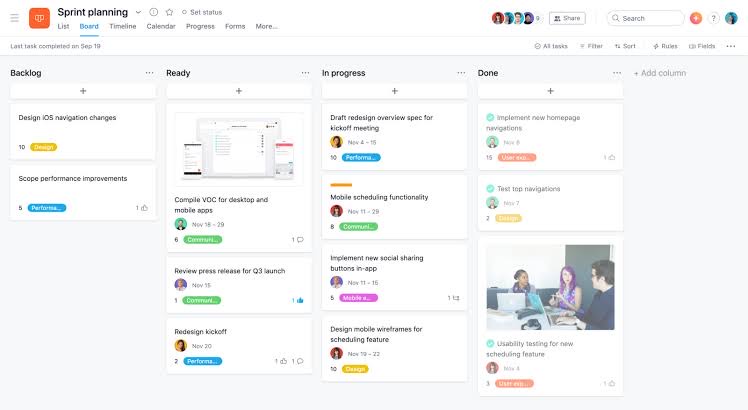Click the Search field
The width and height of the screenshot is (748, 410).
point(645,18)
